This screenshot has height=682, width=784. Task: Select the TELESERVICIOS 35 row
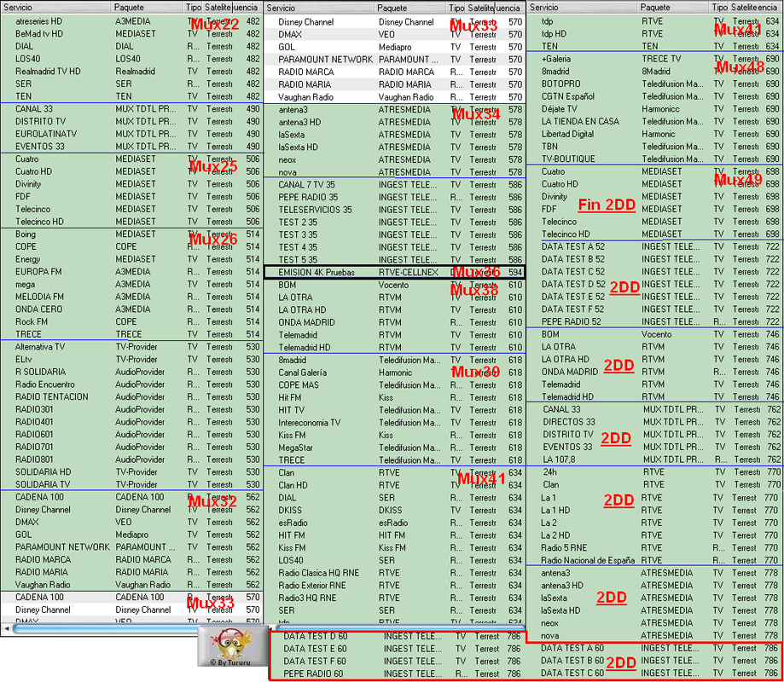tap(394, 210)
